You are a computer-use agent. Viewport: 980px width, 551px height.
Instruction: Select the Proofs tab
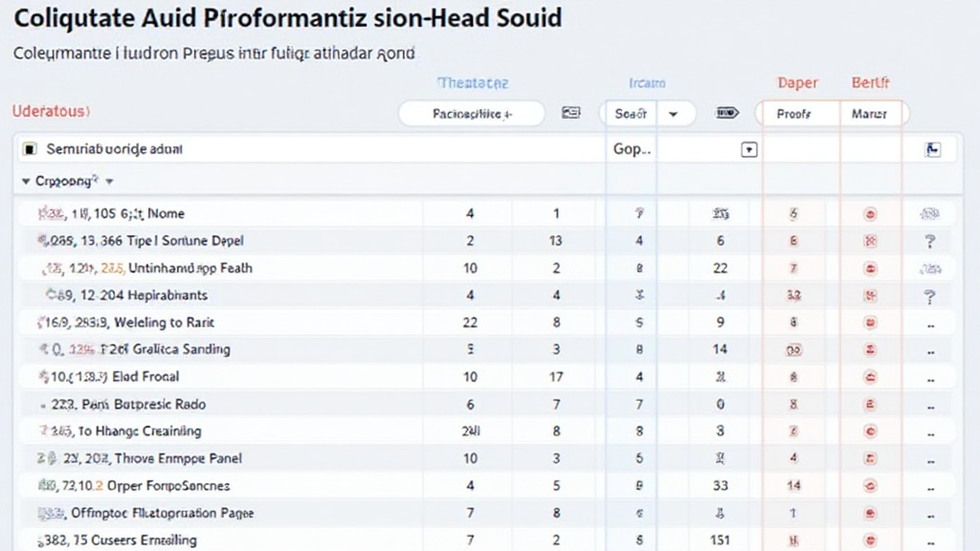[x=794, y=114]
